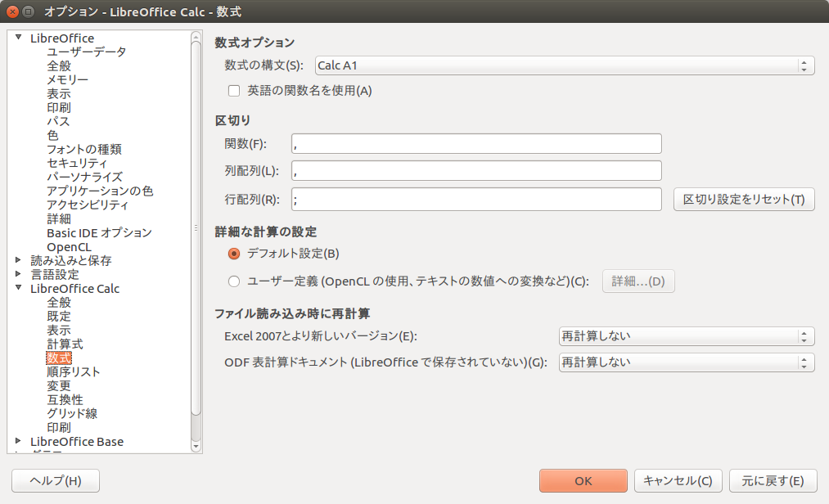
Task: Click 元に戻す button
Action: pyautogui.click(x=773, y=481)
